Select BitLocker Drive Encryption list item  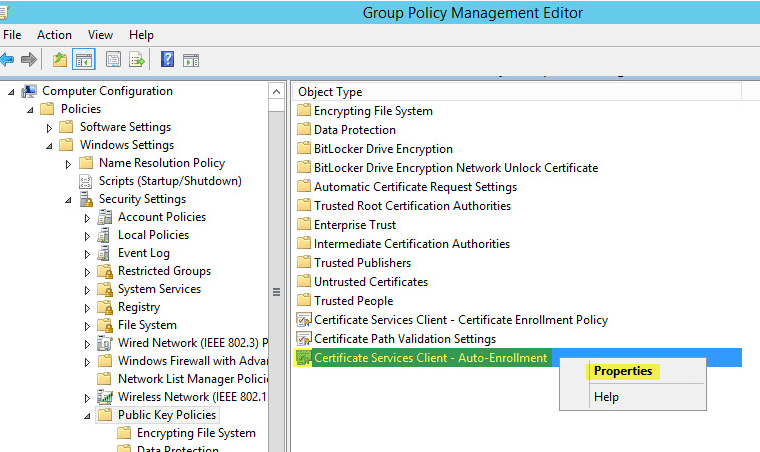point(383,149)
